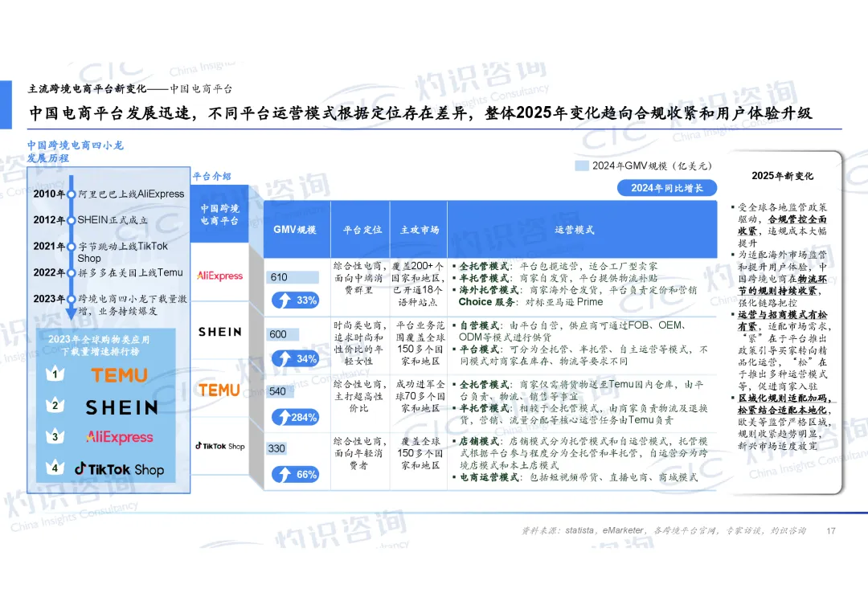868x613 pixels.
Task: Click the 覆盖200+个国家和地区 market cell
Action: 419,284
